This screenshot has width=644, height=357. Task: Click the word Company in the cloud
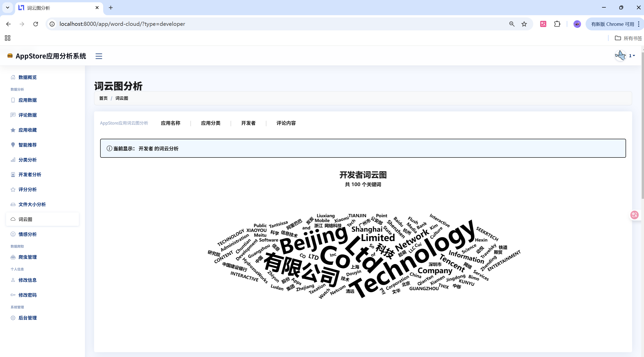[435, 271]
